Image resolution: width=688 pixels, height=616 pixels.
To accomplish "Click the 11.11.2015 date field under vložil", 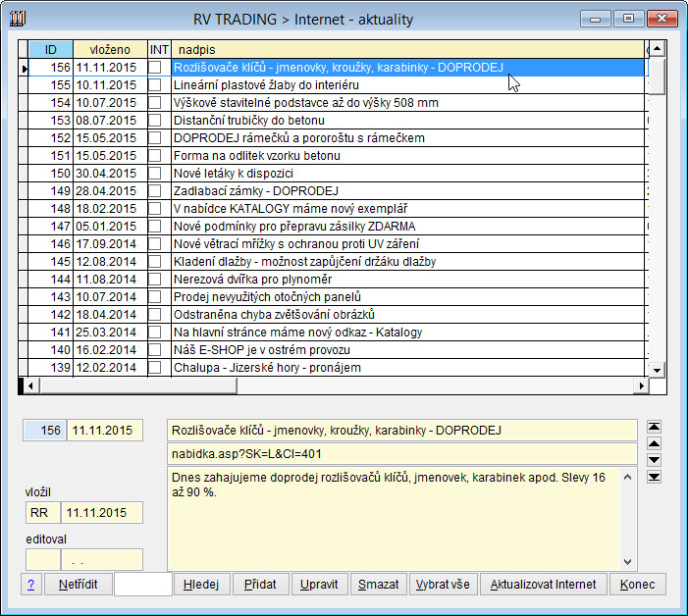I will point(102,513).
